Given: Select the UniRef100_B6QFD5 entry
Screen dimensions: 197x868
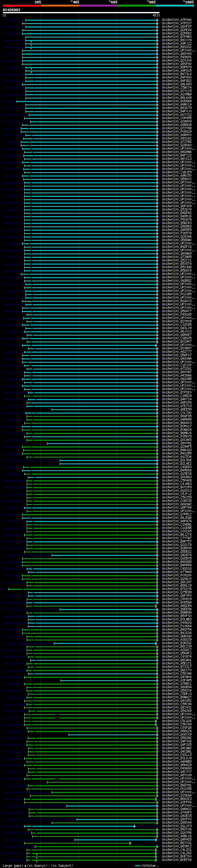Looking at the screenshot, I should (x=176, y=416).
